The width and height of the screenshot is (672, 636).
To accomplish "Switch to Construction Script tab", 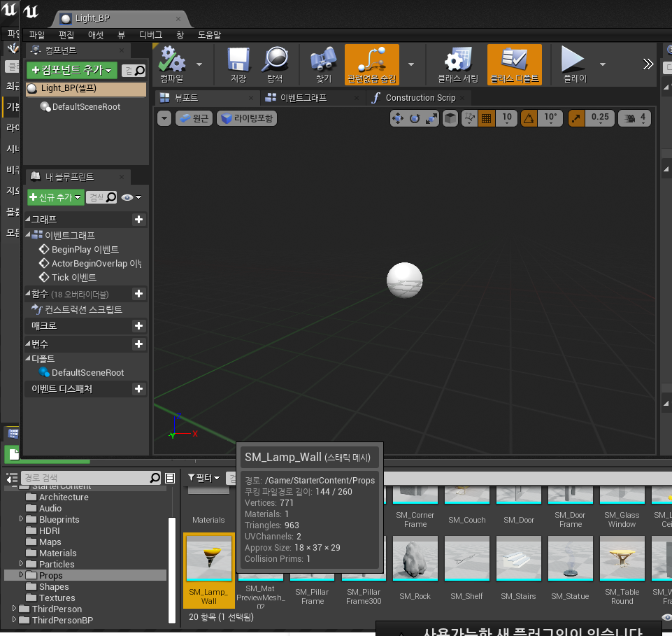I will click(x=420, y=98).
